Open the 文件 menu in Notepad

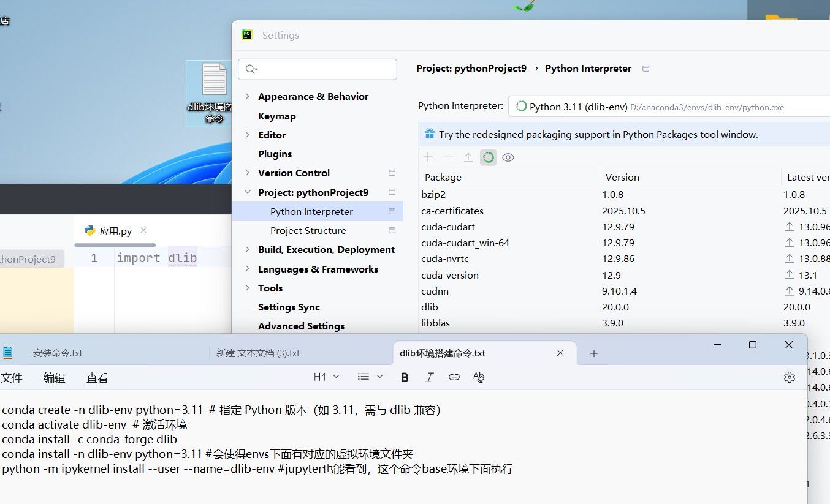pyautogui.click(x=11, y=378)
